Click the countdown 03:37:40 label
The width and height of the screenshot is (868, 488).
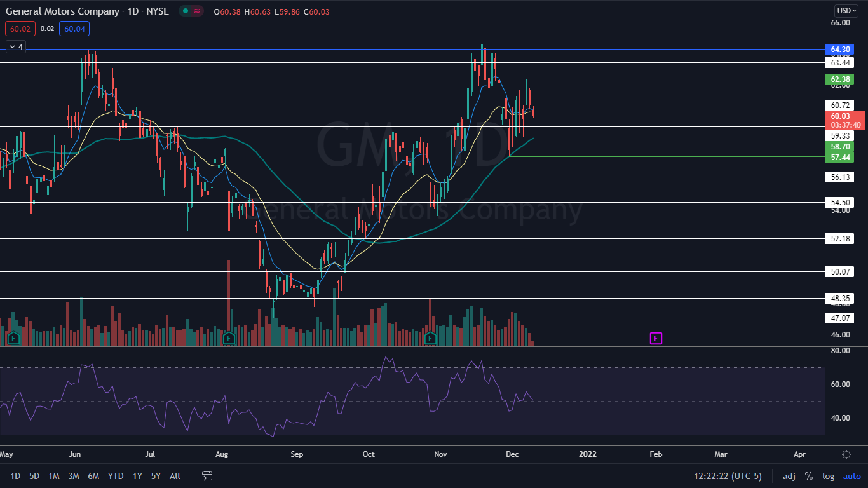(845, 125)
